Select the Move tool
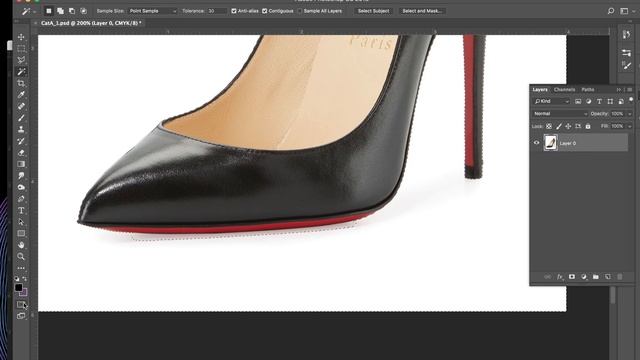This screenshot has width=640, height=360. click(21, 37)
